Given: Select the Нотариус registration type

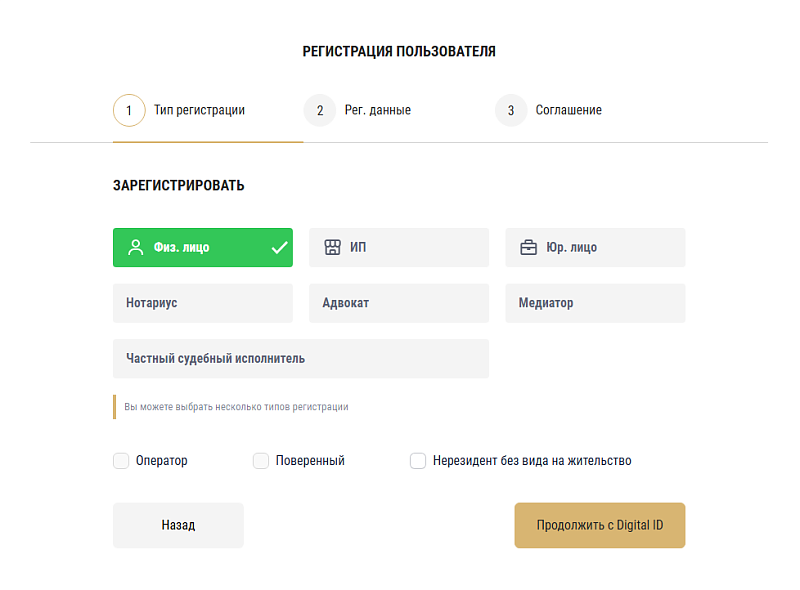Looking at the screenshot, I should (203, 303).
